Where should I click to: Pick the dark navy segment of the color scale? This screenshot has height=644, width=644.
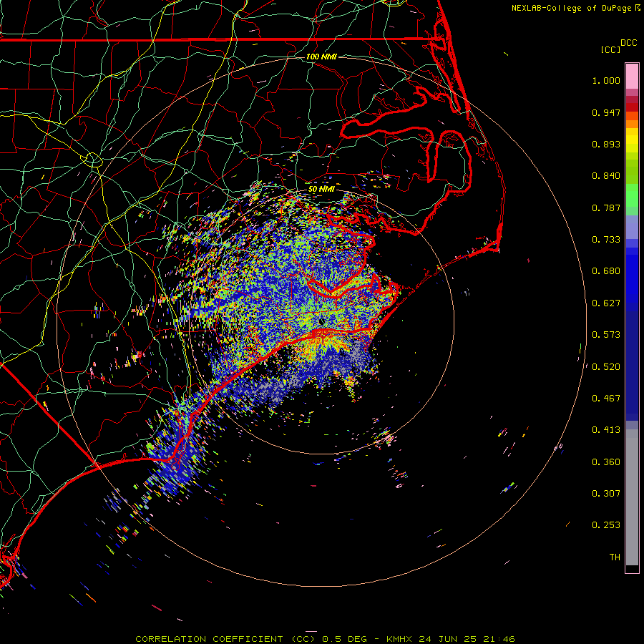[x=632, y=361]
